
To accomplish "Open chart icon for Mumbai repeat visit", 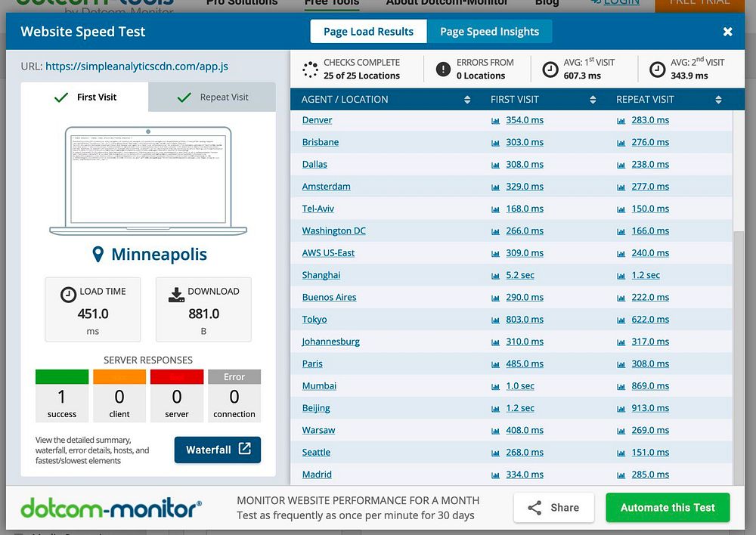I will [x=621, y=387].
